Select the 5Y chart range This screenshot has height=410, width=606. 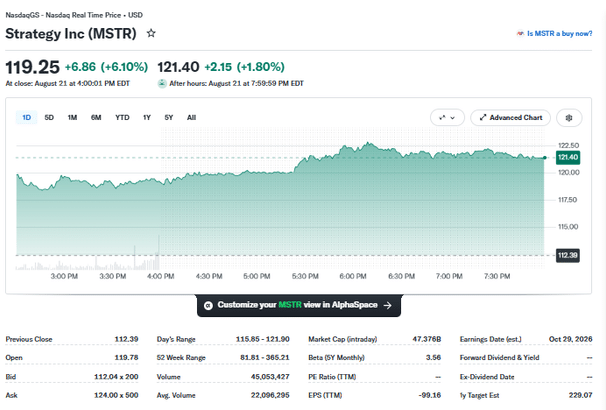[169, 117]
